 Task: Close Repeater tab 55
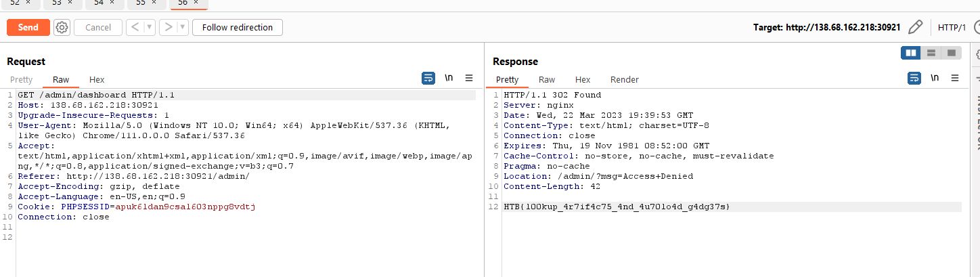pyautogui.click(x=154, y=3)
